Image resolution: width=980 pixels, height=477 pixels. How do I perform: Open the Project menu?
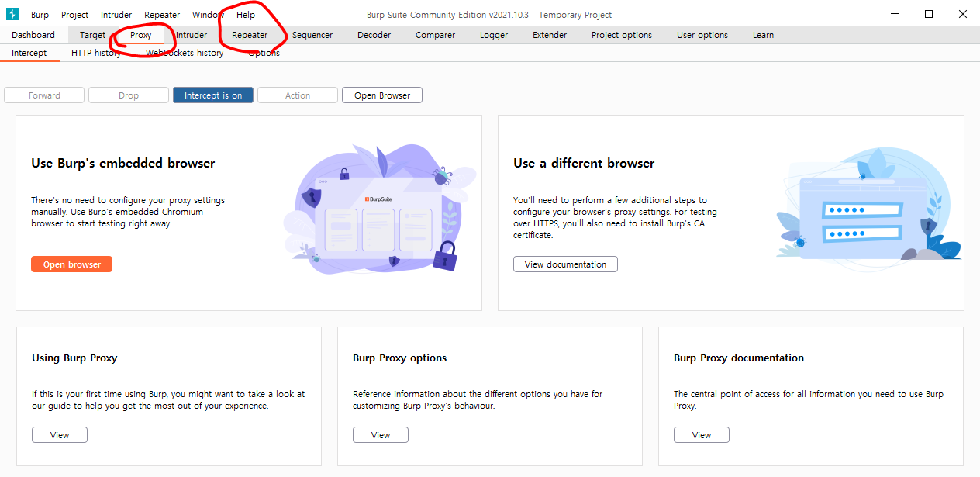(x=75, y=15)
